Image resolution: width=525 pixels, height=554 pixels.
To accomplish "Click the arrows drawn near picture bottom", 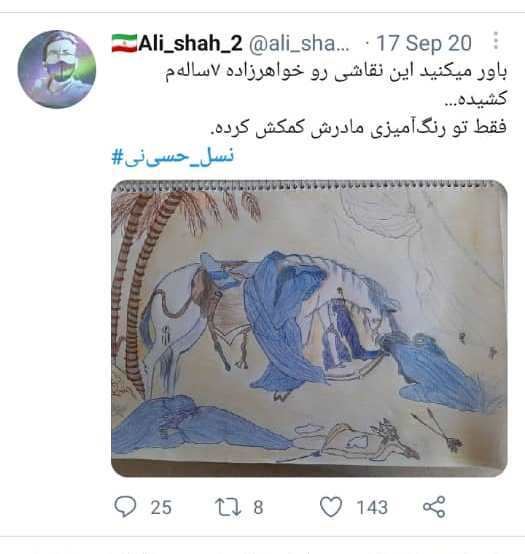I will click(x=438, y=430).
